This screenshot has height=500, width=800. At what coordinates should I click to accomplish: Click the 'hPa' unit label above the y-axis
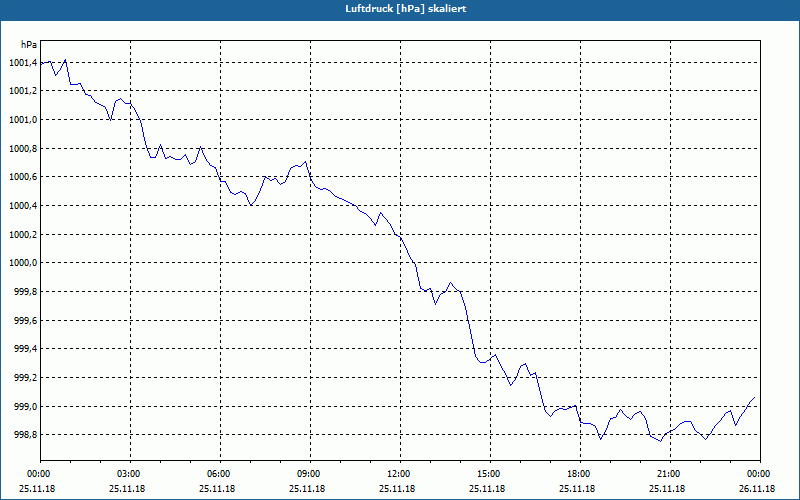[29, 45]
